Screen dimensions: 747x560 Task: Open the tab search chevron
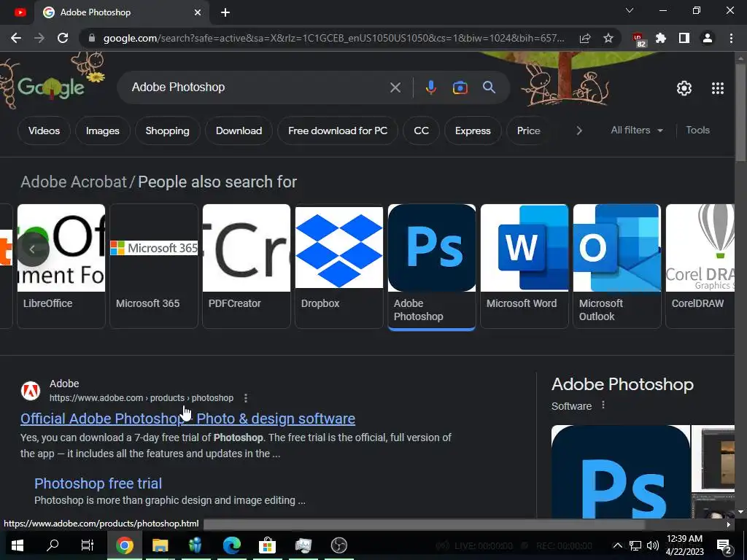(630, 10)
